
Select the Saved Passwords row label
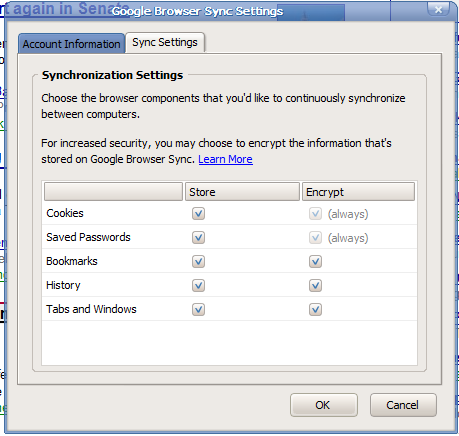click(x=88, y=237)
